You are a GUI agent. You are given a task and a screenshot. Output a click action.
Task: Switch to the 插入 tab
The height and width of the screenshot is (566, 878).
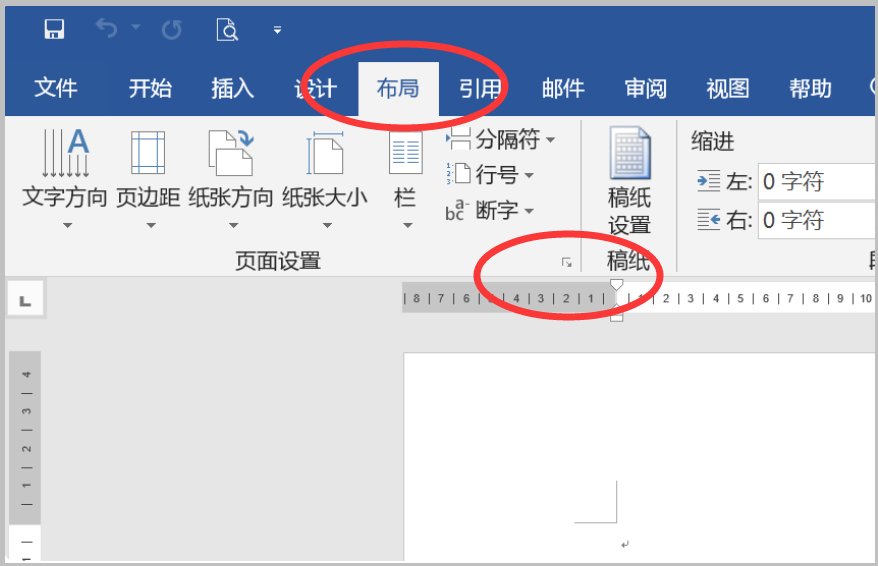tap(232, 88)
